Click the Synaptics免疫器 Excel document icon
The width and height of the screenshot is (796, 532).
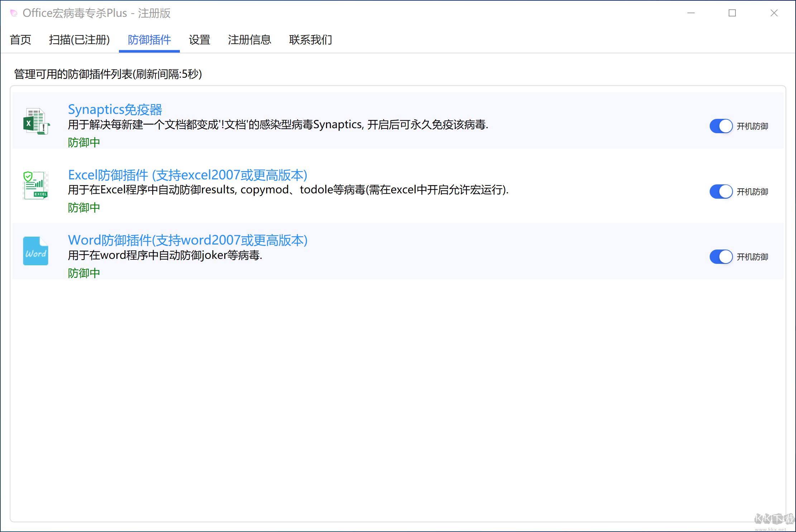tap(36, 121)
